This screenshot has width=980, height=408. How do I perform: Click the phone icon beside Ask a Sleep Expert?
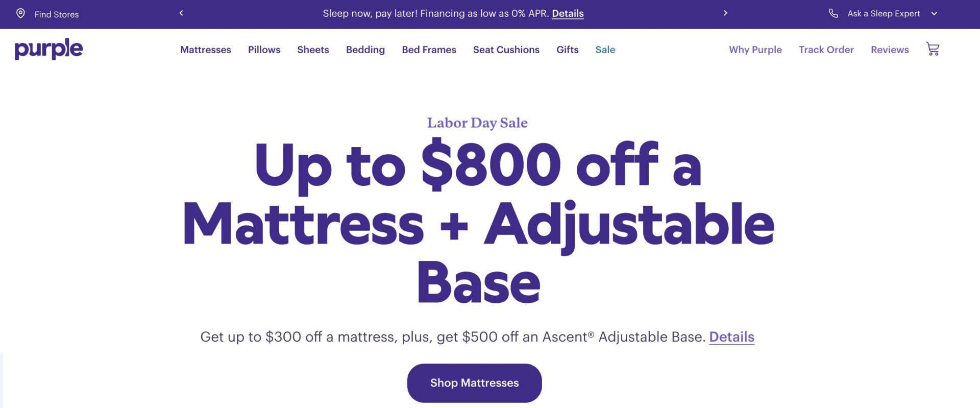(833, 14)
